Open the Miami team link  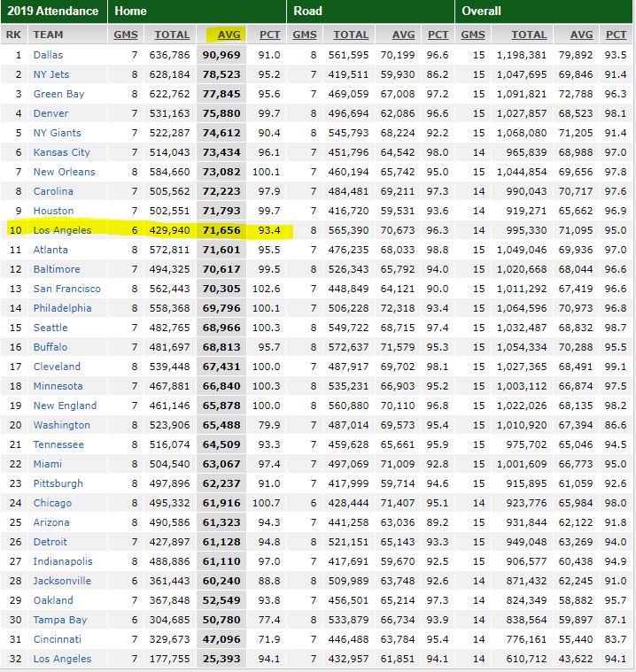(x=48, y=464)
